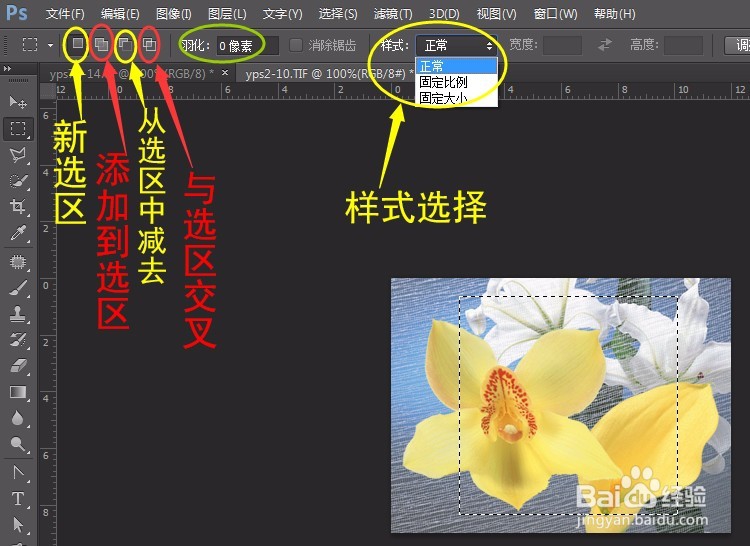Click Add to Selection mode button
This screenshot has width=750, height=546.
[101, 45]
